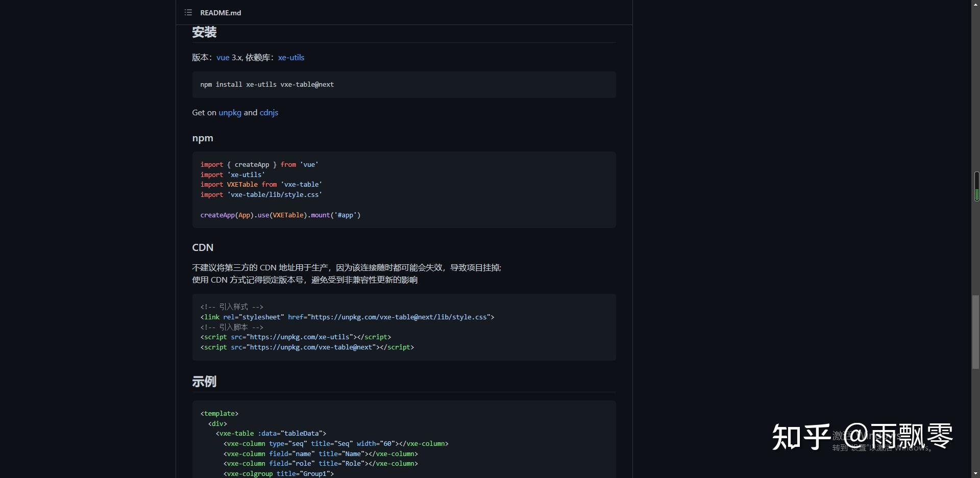This screenshot has width=980, height=478.
Task: Click the xe-utils script src code line
Action: (296, 337)
